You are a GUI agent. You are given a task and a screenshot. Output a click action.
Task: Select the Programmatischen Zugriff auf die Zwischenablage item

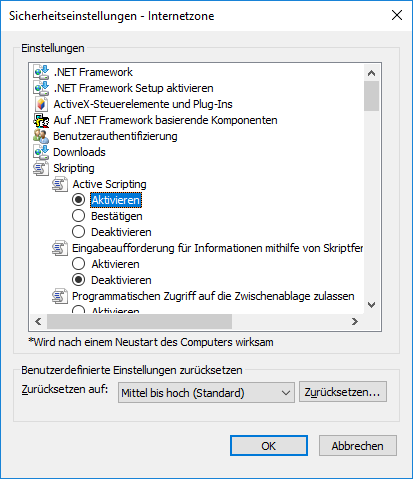click(x=213, y=296)
